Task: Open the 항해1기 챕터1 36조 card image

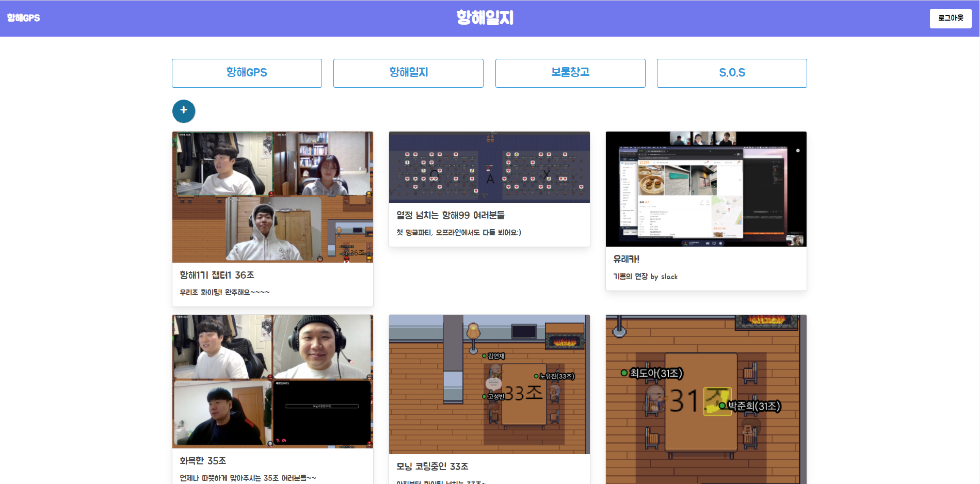Action: [272, 197]
